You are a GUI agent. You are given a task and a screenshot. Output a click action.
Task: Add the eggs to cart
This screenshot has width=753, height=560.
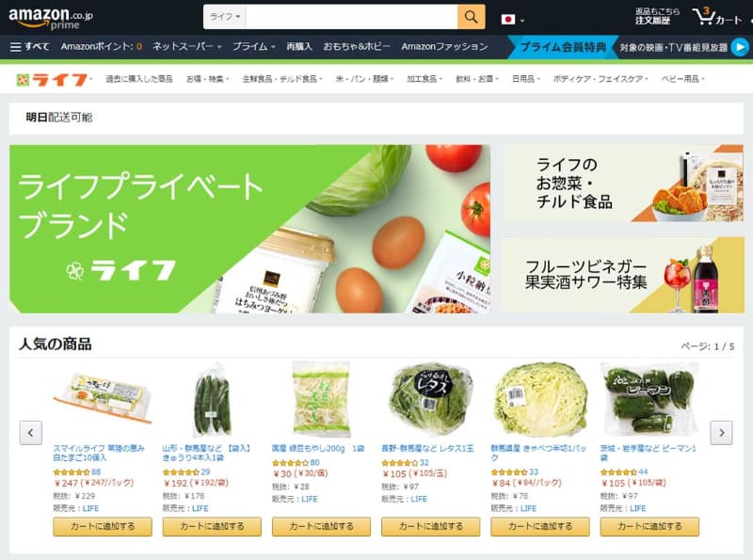point(103,526)
